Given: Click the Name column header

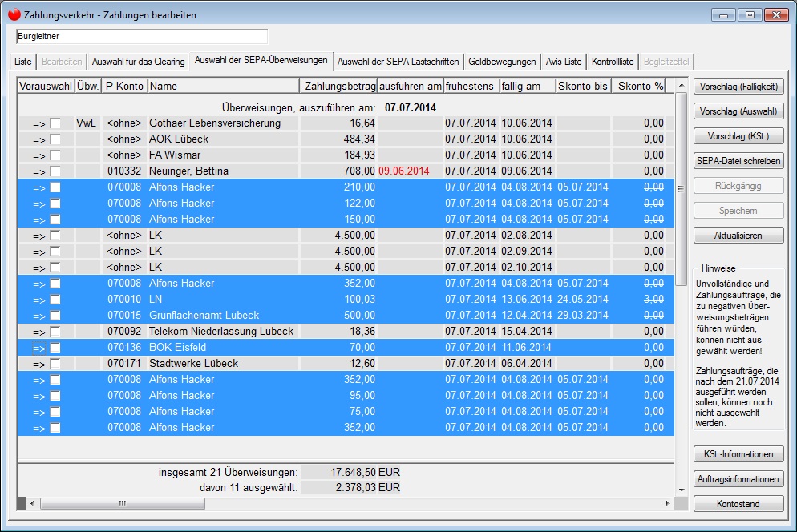Looking at the screenshot, I should pos(224,86).
